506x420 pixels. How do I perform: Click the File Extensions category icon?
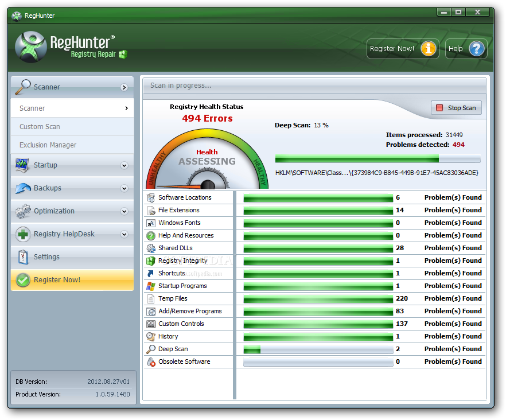(151, 210)
